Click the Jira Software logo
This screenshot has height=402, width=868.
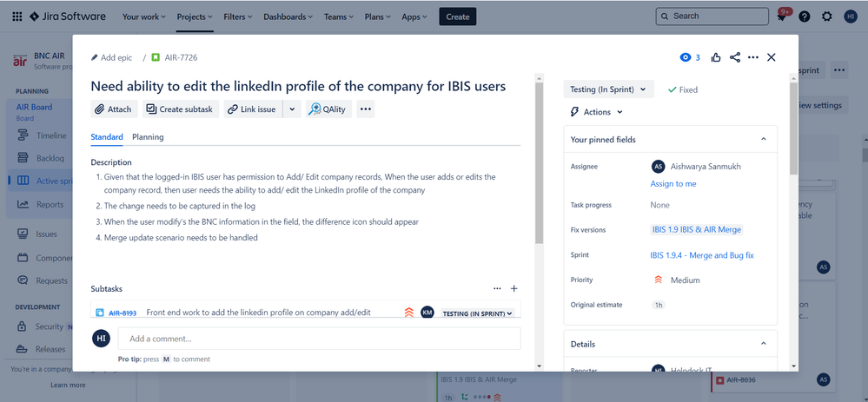click(67, 16)
